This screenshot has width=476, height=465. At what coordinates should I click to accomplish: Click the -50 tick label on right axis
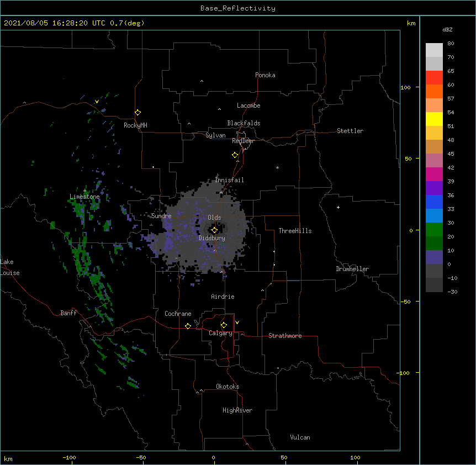(405, 302)
